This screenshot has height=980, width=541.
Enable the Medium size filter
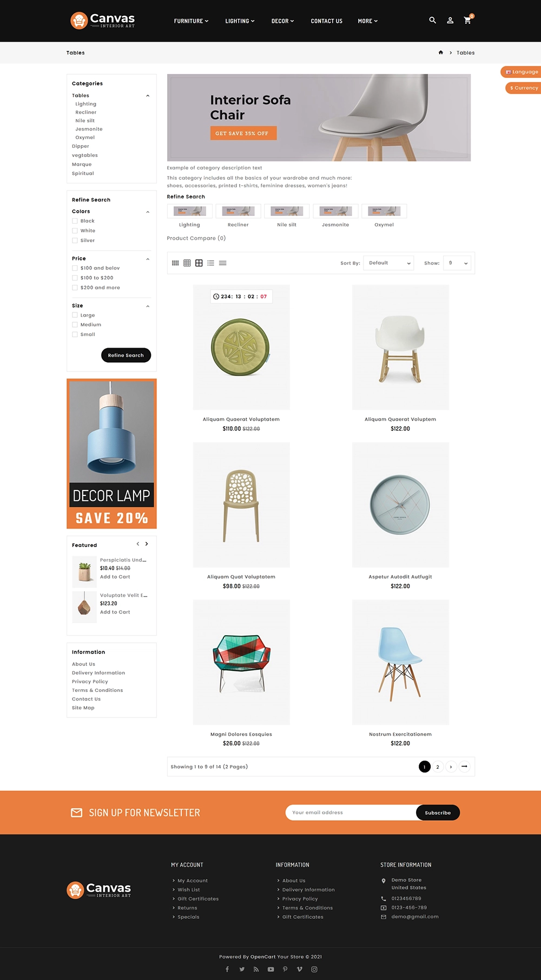[75, 325]
